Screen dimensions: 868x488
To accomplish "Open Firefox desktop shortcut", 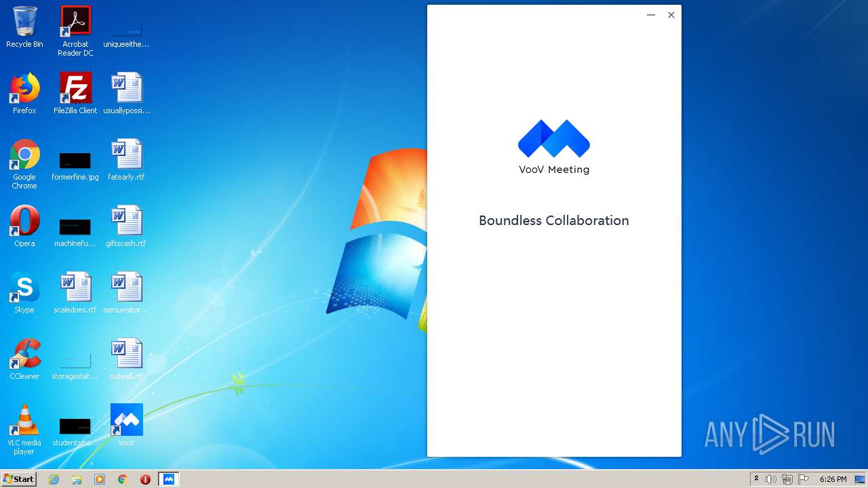I will 24,94.
